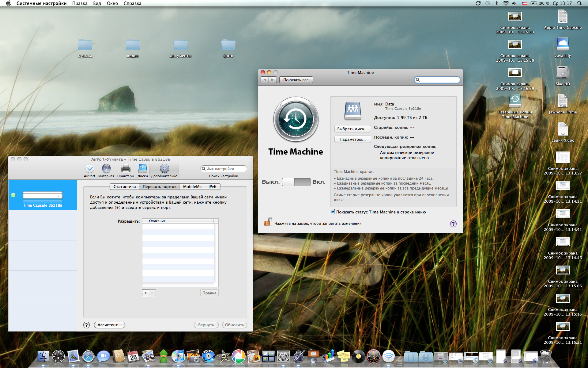Open Резервные копии Time Machine desktop volume
The height and width of the screenshot is (368, 588).
click(x=515, y=106)
